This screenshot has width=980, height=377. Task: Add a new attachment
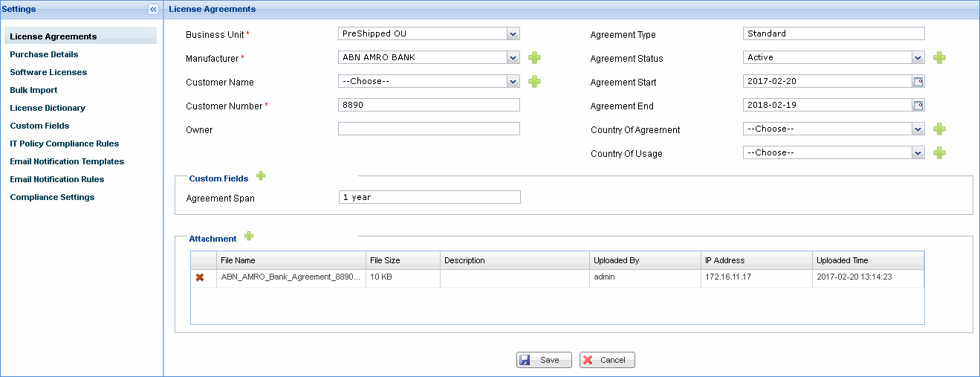pos(249,236)
